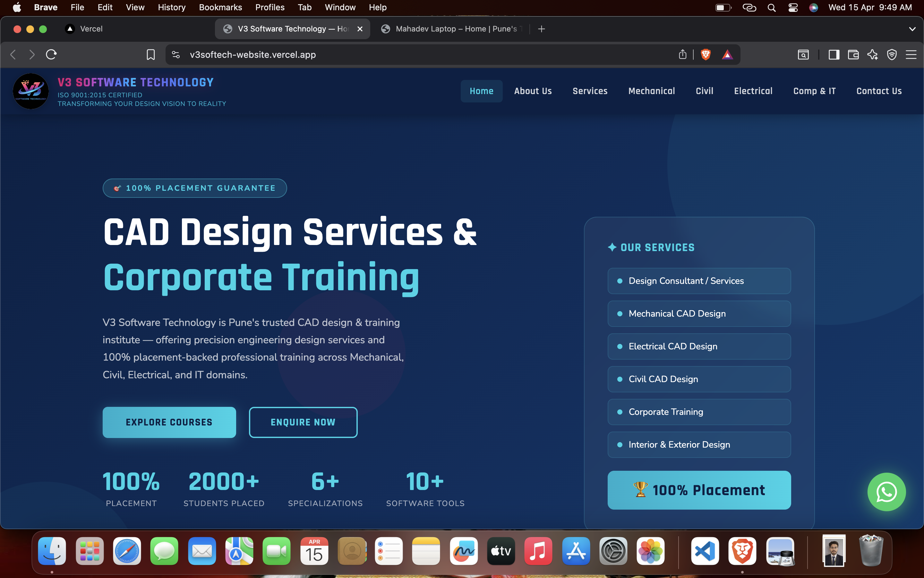Click the find-in-page toolbar icon
Viewport: 924px width, 578px height.
coord(803,55)
